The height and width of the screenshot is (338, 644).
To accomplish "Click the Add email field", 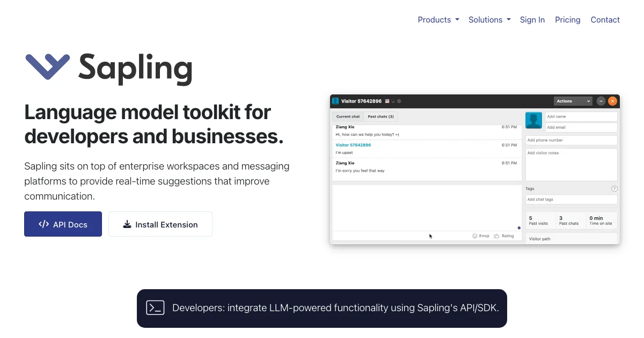I will tap(581, 127).
